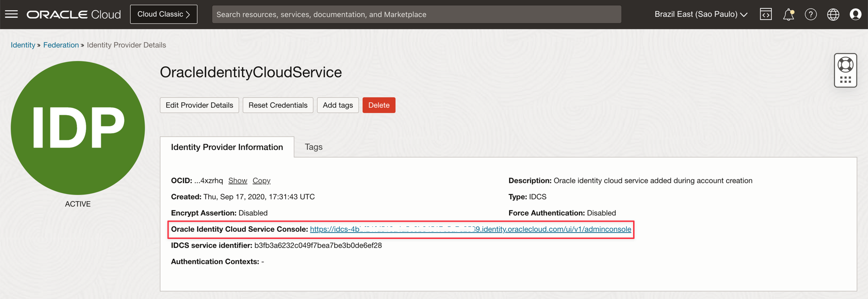The height and width of the screenshot is (299, 868).
Task: Open the notifications bell
Action: (x=788, y=15)
